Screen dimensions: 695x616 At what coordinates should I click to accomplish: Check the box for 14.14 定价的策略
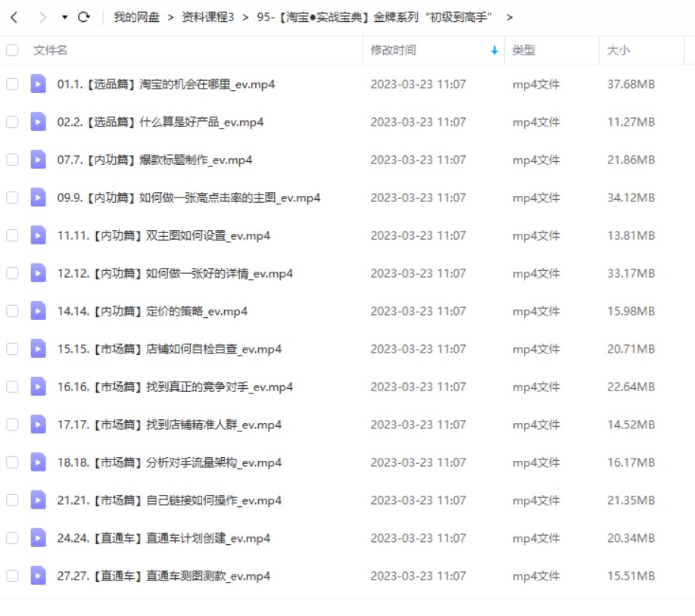[x=12, y=311]
